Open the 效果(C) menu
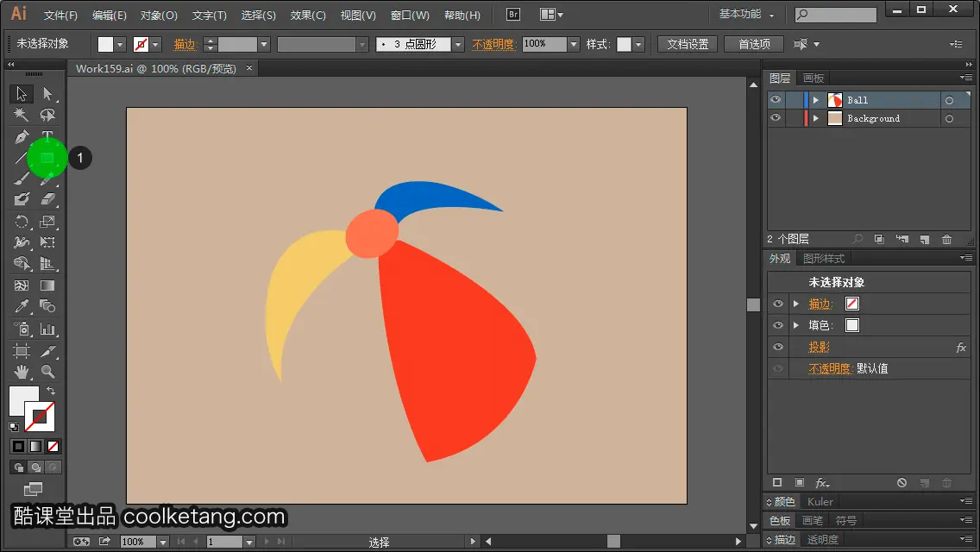 308,15
